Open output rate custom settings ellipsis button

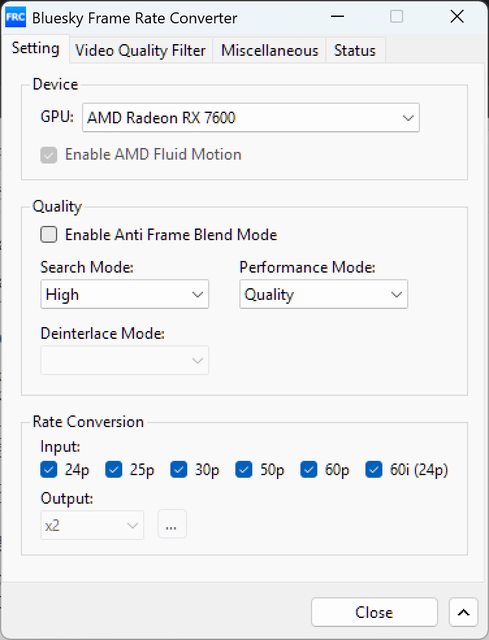click(172, 524)
